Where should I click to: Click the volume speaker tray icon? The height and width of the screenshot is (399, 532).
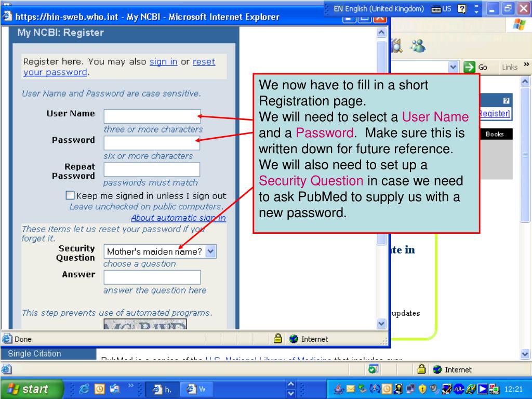[434, 389]
